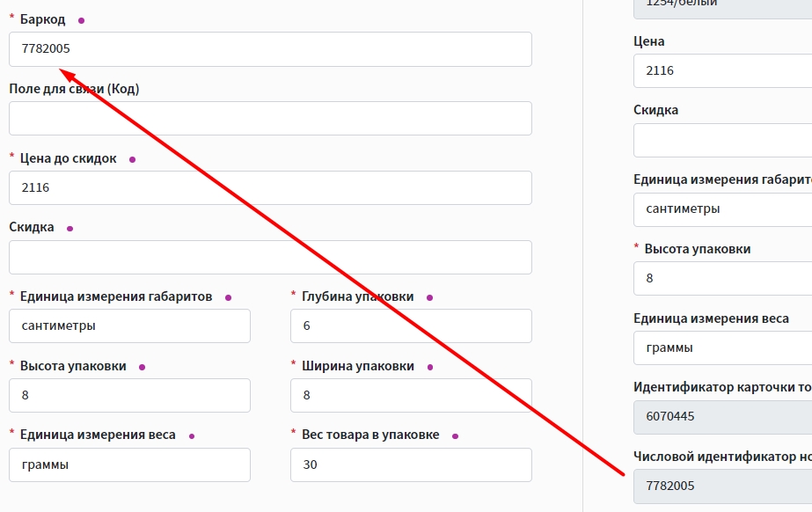The height and width of the screenshot is (512, 812).
Task: Open the Единица измерения веса field beside Вес товара
Action: pos(129,464)
